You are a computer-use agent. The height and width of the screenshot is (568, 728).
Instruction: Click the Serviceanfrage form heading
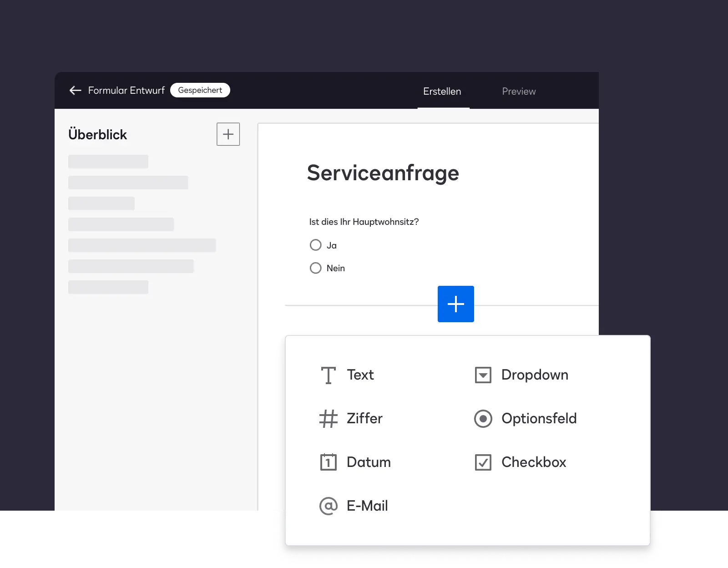[383, 173]
